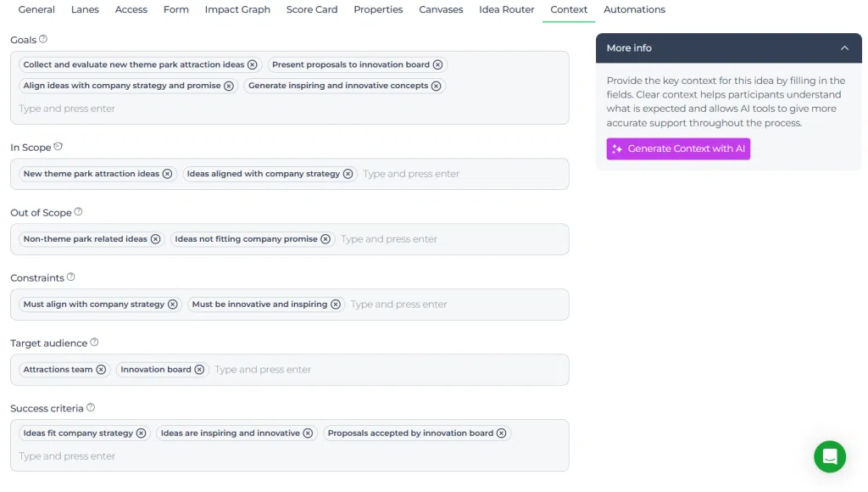Go to the Access tab
This screenshot has height=492, width=868.
point(131,10)
